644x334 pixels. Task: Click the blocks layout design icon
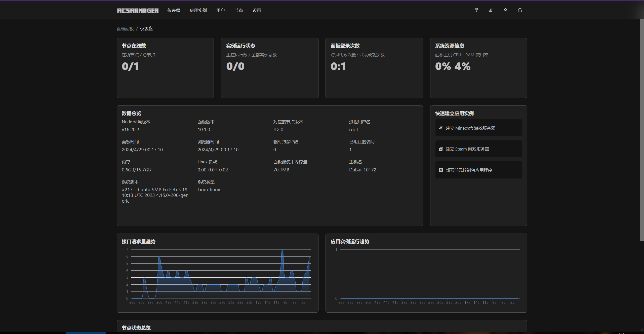pyautogui.click(x=491, y=10)
